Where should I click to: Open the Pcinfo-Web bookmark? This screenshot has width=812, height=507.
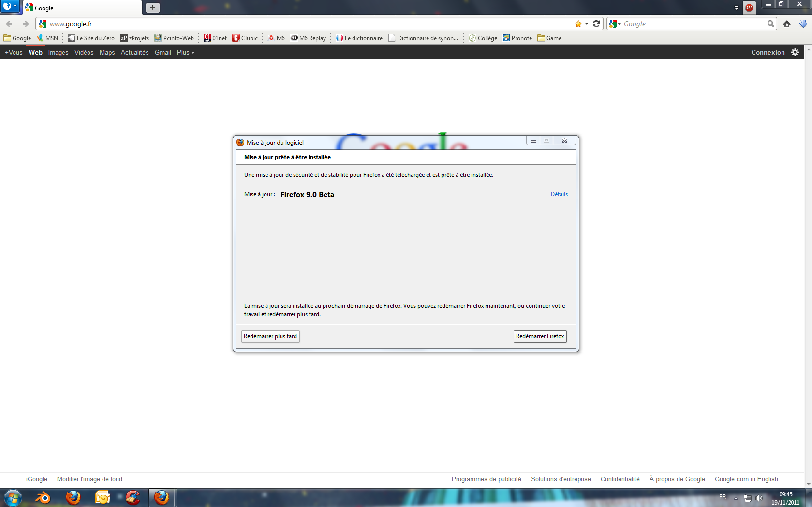point(174,38)
